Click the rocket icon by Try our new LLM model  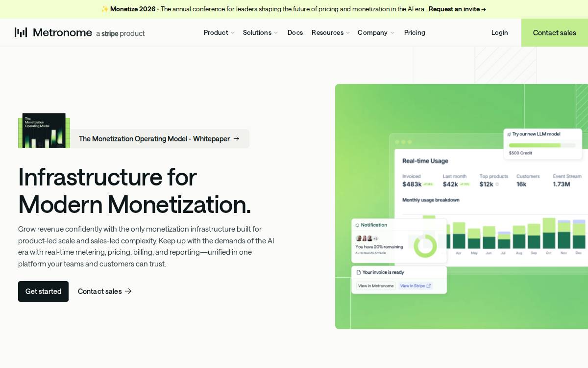509,134
